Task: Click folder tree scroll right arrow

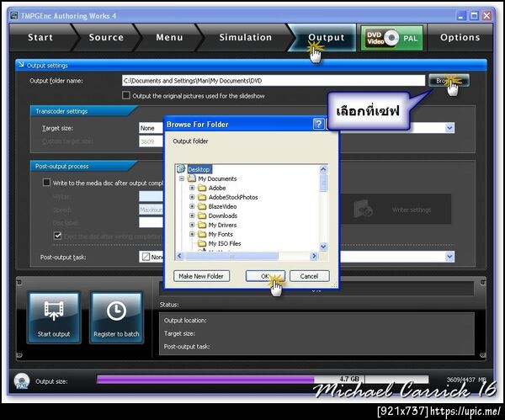Action: click(314, 256)
